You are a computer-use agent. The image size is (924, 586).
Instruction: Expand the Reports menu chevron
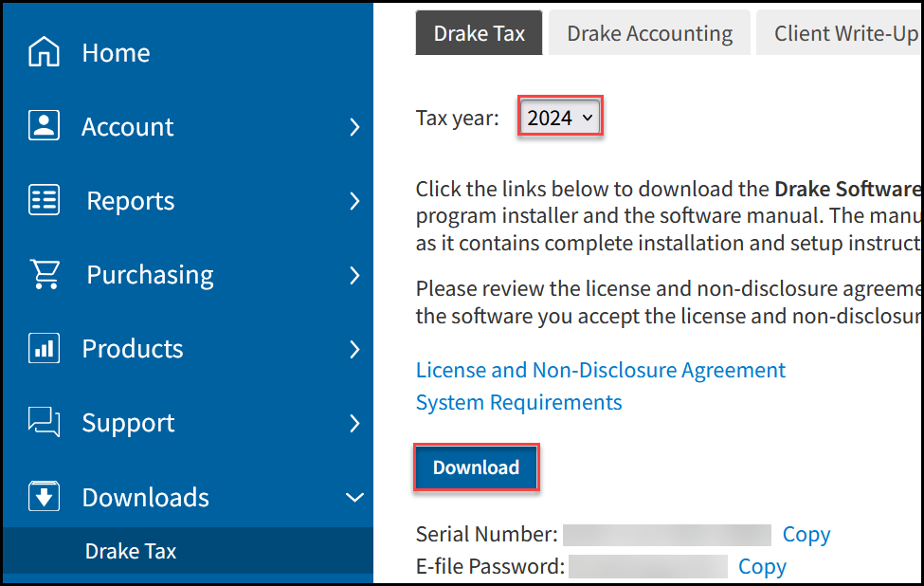[x=354, y=201]
